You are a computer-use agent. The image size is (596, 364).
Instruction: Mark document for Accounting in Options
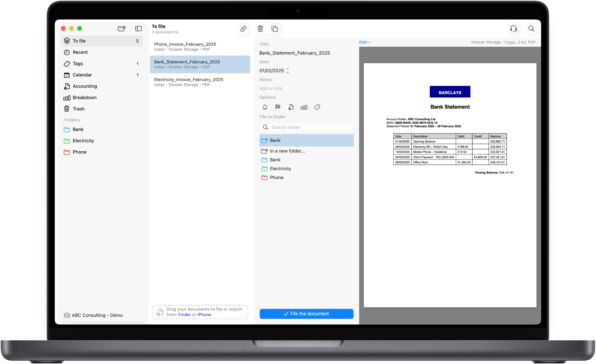coord(291,107)
